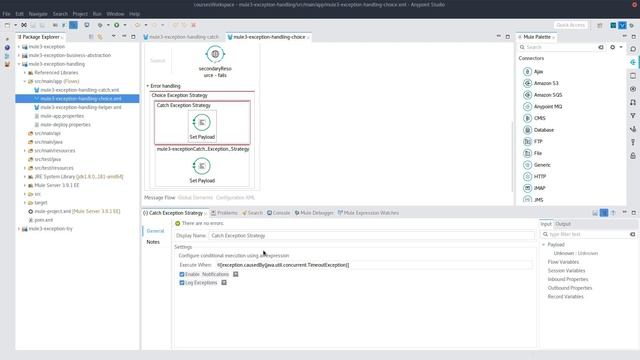Image resolution: width=640 pixels, height=360 pixels.
Task: Collapse Payload node in metadata tree
Action: pyautogui.click(x=544, y=244)
